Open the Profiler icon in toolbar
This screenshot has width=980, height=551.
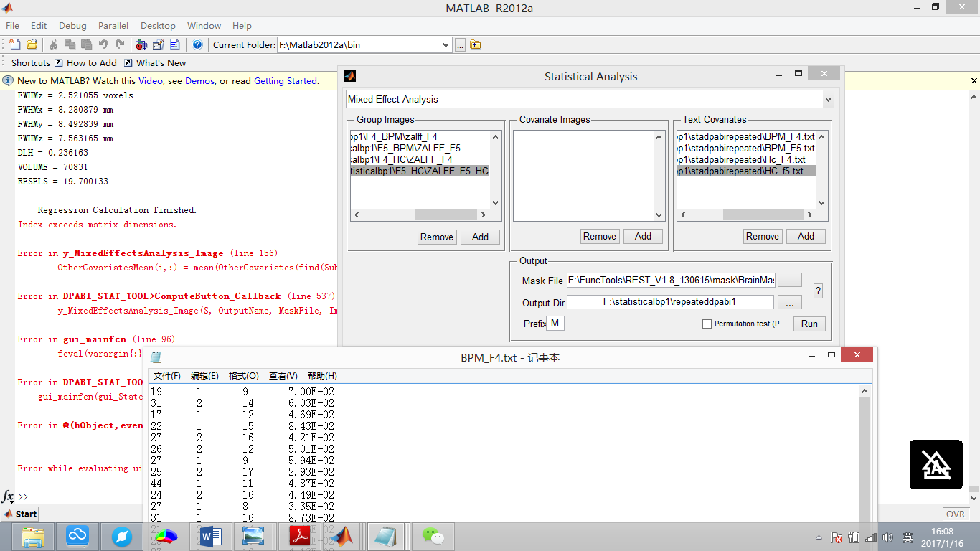(x=174, y=44)
